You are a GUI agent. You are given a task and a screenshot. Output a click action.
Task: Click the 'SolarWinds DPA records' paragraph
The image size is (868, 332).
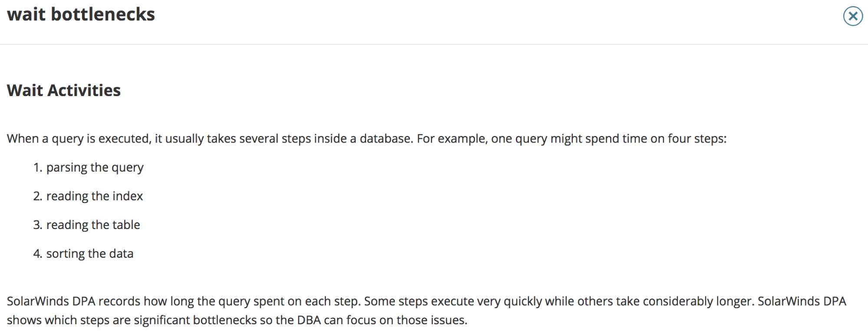[426, 311]
